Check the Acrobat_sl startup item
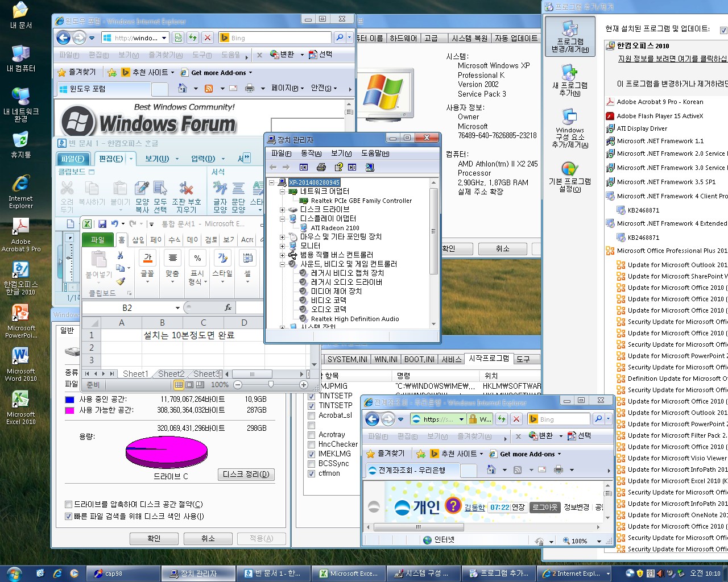The height and width of the screenshot is (582, 728). click(311, 415)
